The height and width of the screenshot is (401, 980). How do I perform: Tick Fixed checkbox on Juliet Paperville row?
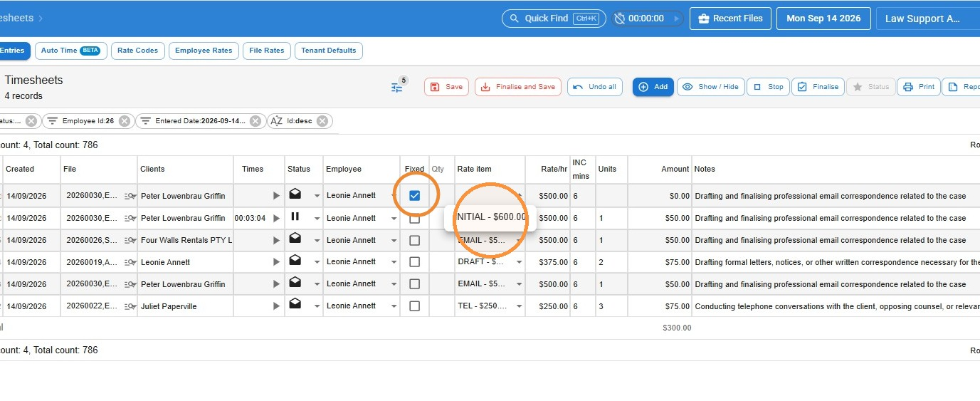pyautogui.click(x=414, y=306)
